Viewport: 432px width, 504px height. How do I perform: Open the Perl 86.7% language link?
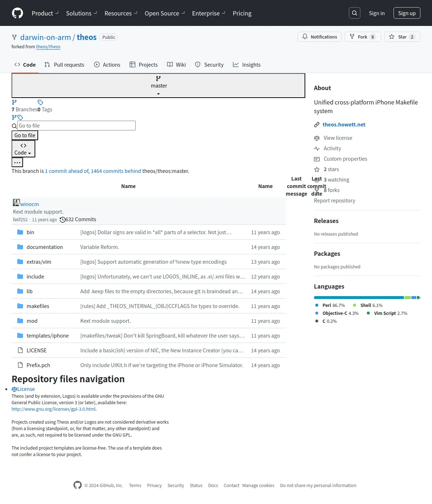pos(329,305)
